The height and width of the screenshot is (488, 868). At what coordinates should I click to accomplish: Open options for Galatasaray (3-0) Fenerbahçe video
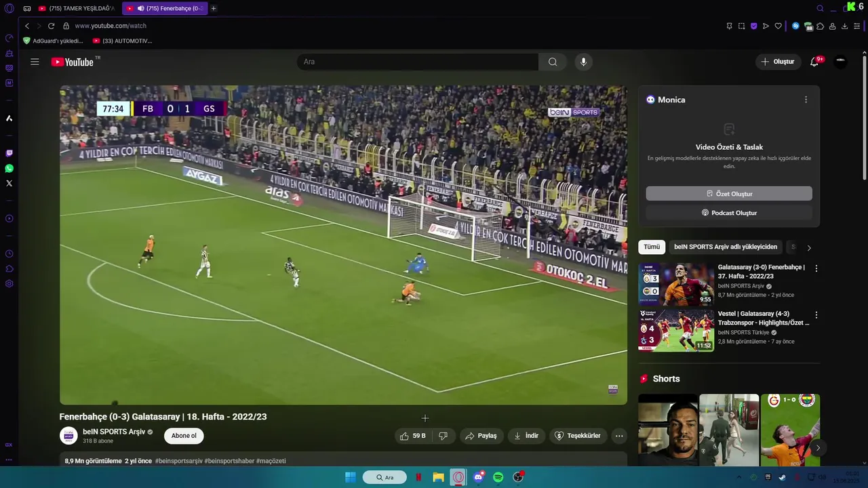tap(816, 268)
